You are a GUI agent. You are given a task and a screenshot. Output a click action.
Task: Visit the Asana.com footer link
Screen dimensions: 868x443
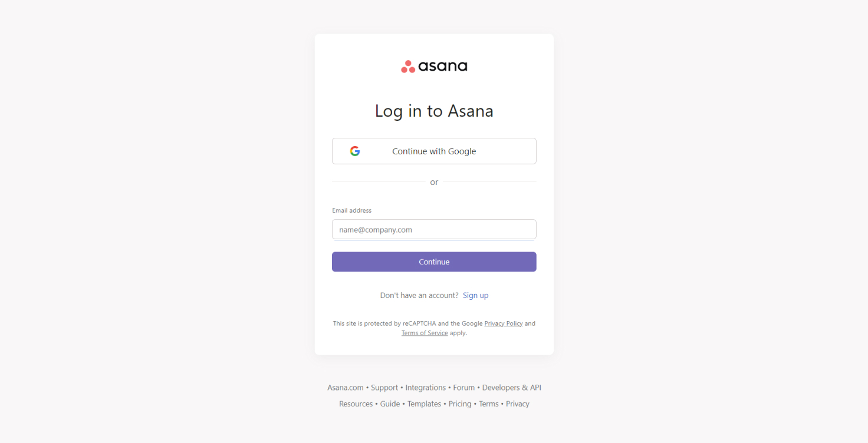(x=346, y=388)
